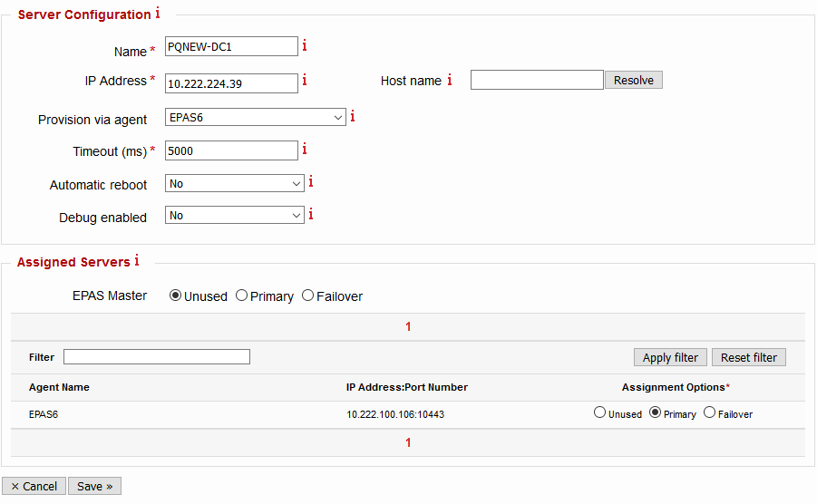The width and height of the screenshot is (817, 504).
Task: Go to page 1 in top pagination
Action: click(408, 326)
